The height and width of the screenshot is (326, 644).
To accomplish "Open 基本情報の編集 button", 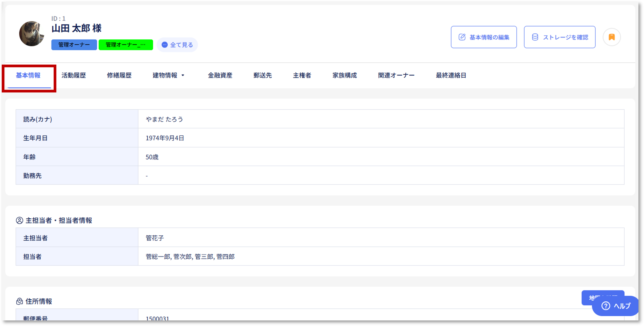I will (483, 37).
